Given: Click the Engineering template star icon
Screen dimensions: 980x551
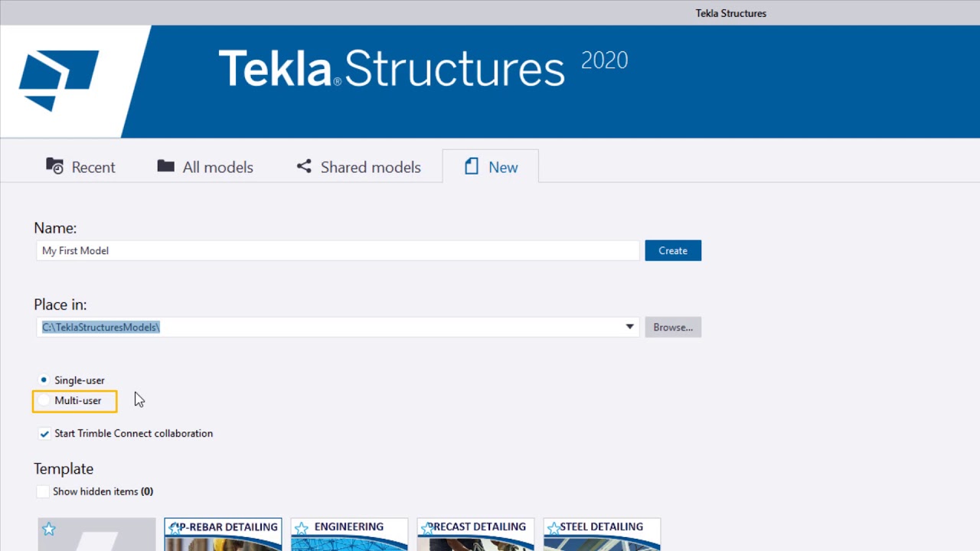Looking at the screenshot, I should pyautogui.click(x=302, y=528).
